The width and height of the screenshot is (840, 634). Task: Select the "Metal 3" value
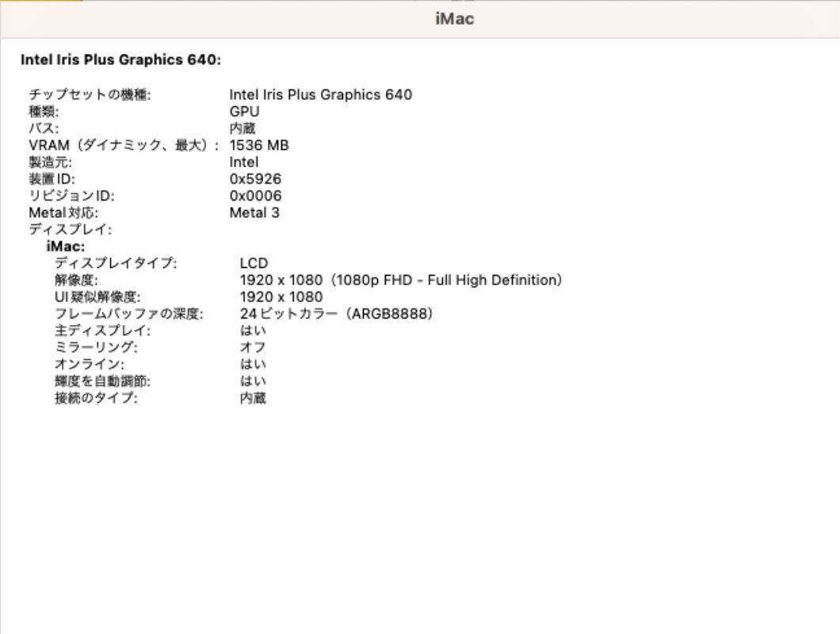point(254,212)
